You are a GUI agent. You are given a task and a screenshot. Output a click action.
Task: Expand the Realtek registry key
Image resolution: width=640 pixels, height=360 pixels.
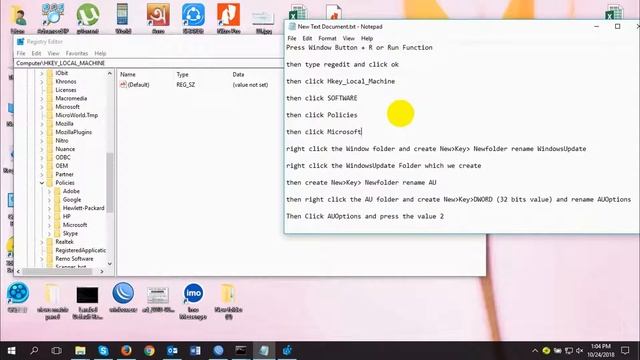42,242
